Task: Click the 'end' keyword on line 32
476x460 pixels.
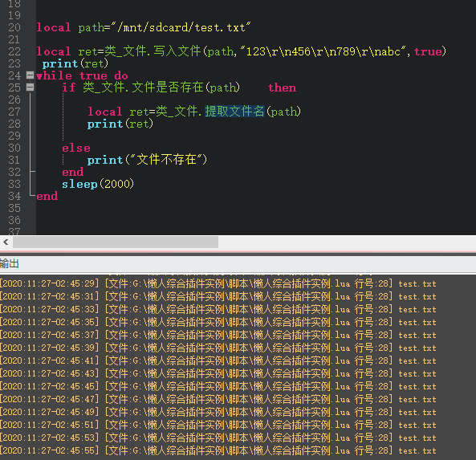Action: (72, 172)
